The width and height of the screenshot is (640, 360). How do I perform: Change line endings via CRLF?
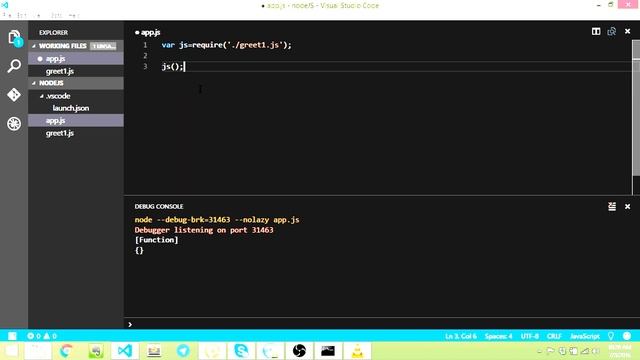[554, 336]
